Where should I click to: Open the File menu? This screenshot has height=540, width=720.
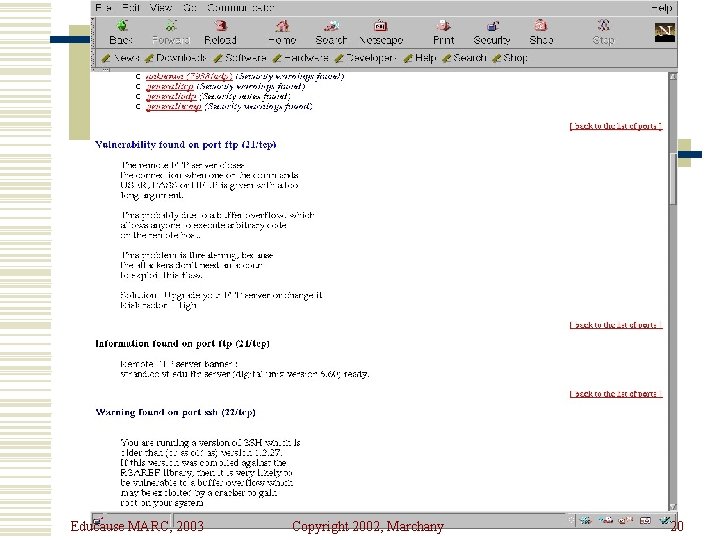click(103, 8)
